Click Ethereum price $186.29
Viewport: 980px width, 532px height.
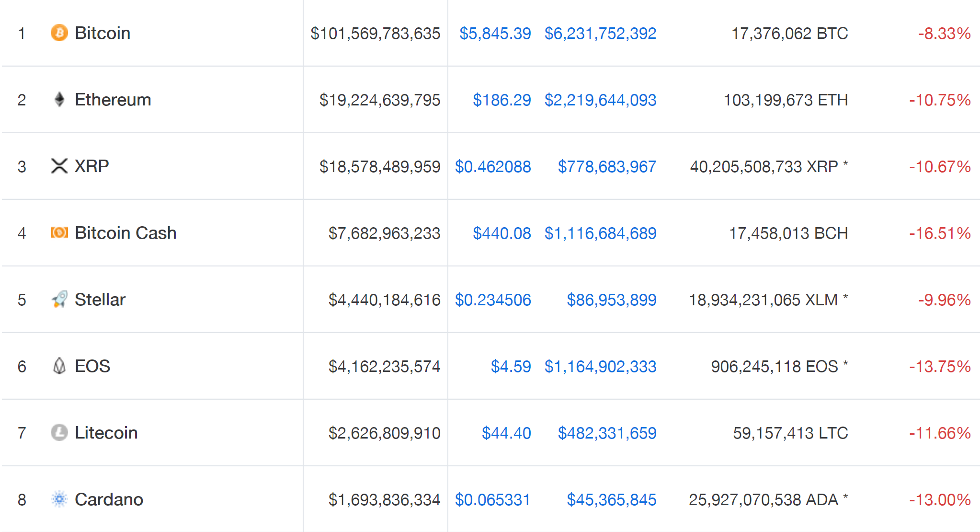pos(502,100)
